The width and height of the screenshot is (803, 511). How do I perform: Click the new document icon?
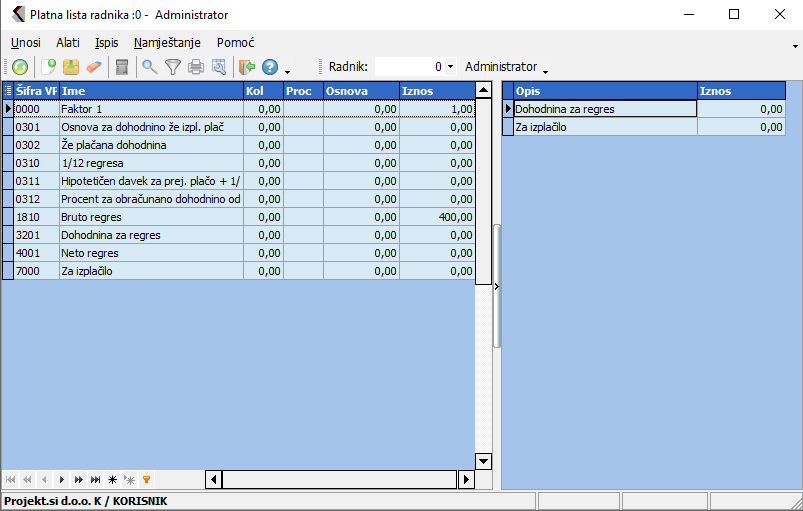[49, 67]
